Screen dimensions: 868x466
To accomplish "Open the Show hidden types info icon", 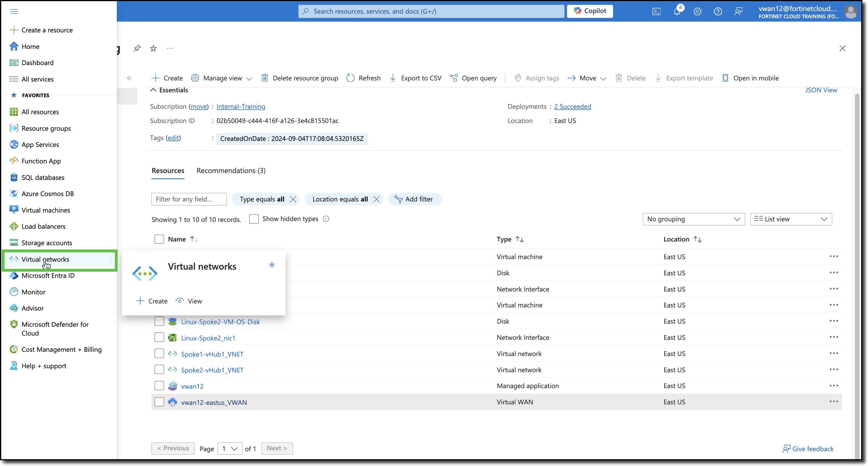I will tap(326, 219).
